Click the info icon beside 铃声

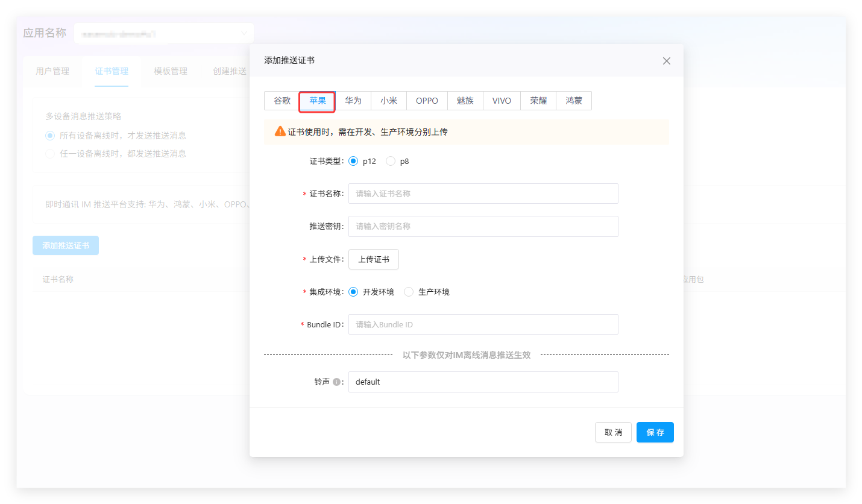pyautogui.click(x=336, y=382)
